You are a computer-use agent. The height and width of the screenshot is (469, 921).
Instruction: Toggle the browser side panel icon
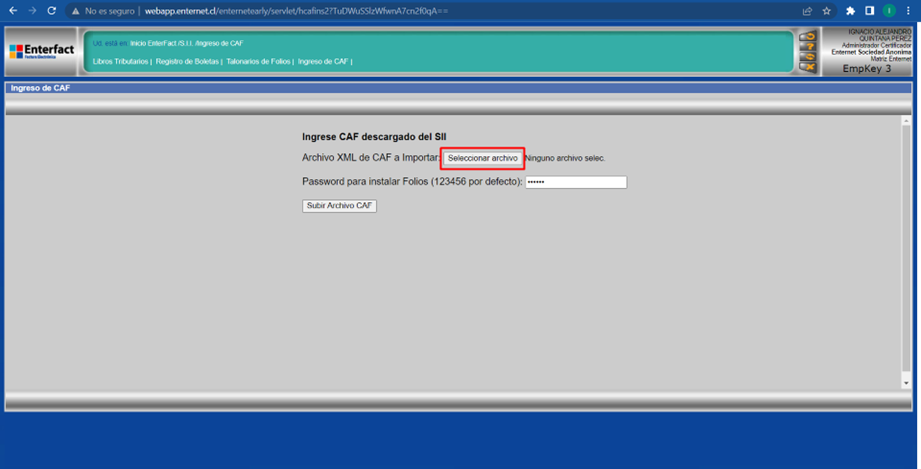(869, 11)
